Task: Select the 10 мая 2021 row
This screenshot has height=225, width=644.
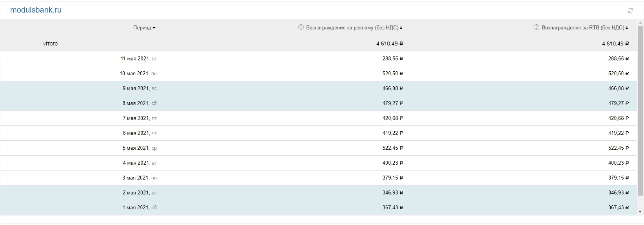Action: point(319,74)
